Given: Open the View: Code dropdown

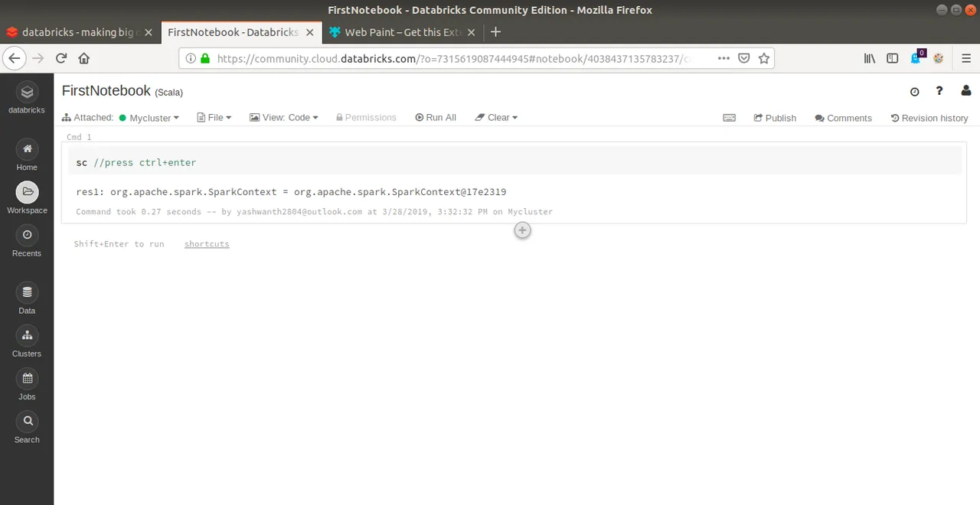Looking at the screenshot, I should pos(283,118).
